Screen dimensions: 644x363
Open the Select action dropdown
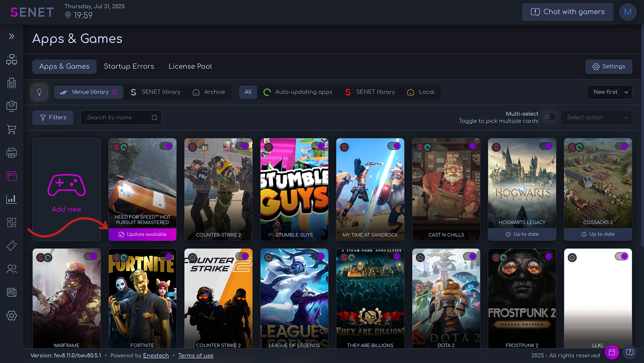click(597, 118)
